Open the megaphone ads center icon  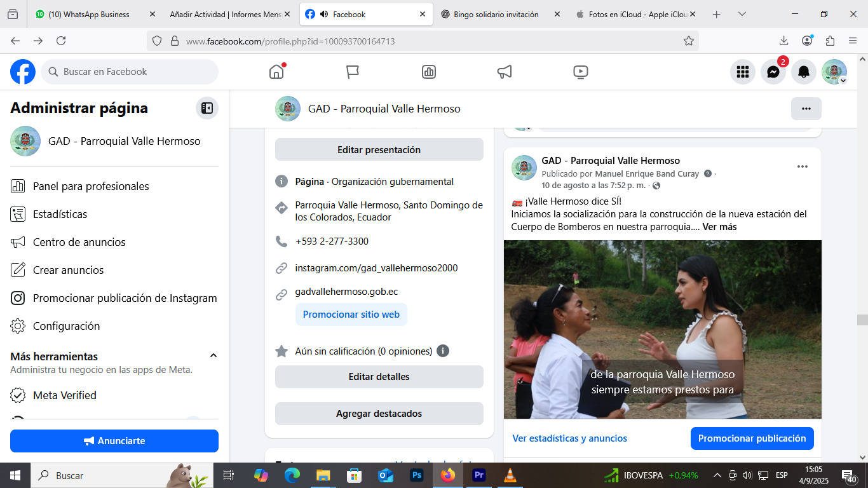505,72
